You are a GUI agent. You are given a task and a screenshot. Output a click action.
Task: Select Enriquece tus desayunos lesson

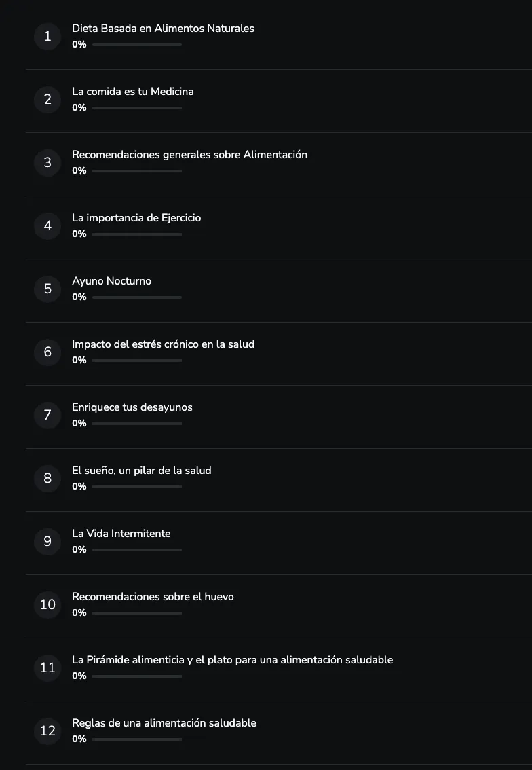point(132,407)
